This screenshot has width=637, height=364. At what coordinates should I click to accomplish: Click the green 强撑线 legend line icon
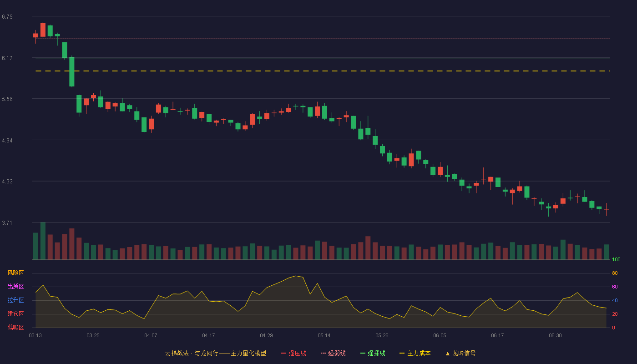363,353
